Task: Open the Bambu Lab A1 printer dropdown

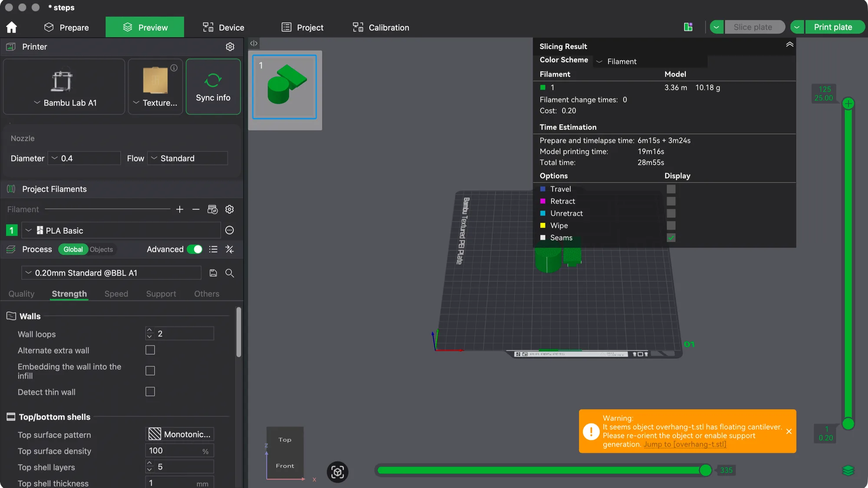Action: coord(65,103)
